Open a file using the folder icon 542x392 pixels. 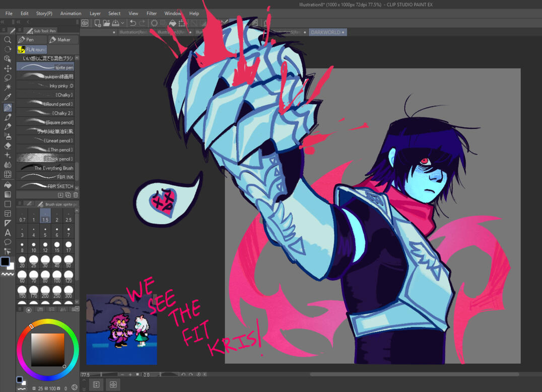(106, 23)
